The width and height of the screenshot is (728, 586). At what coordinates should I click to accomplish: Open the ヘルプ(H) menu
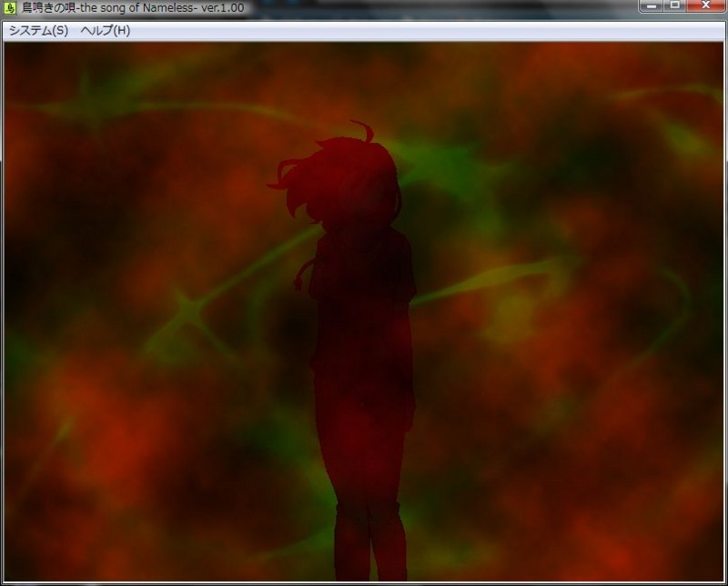pos(106,31)
